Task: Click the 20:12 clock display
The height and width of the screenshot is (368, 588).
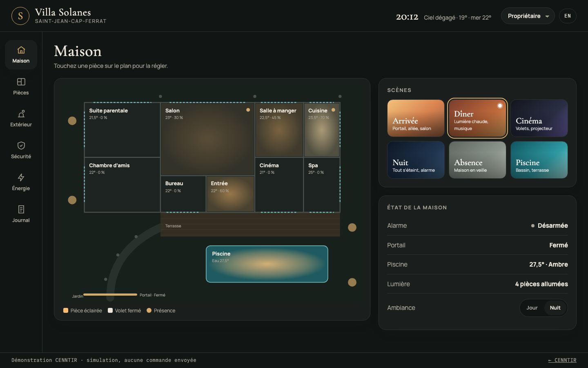Action: [407, 17]
